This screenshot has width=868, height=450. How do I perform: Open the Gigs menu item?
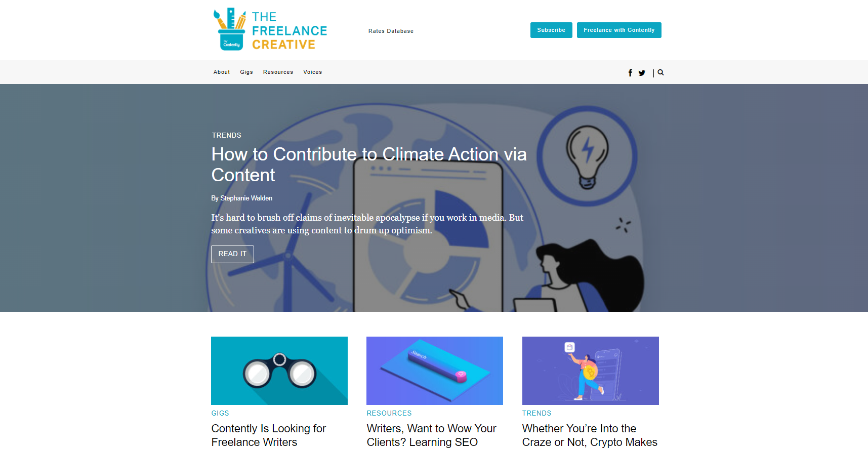[246, 72]
